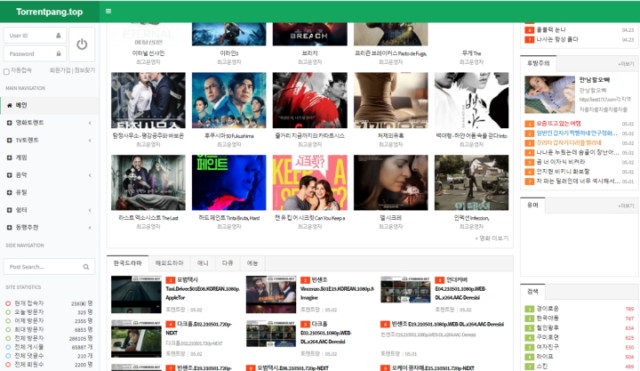Click the Torrentpang.top site logo

[x=49, y=12]
